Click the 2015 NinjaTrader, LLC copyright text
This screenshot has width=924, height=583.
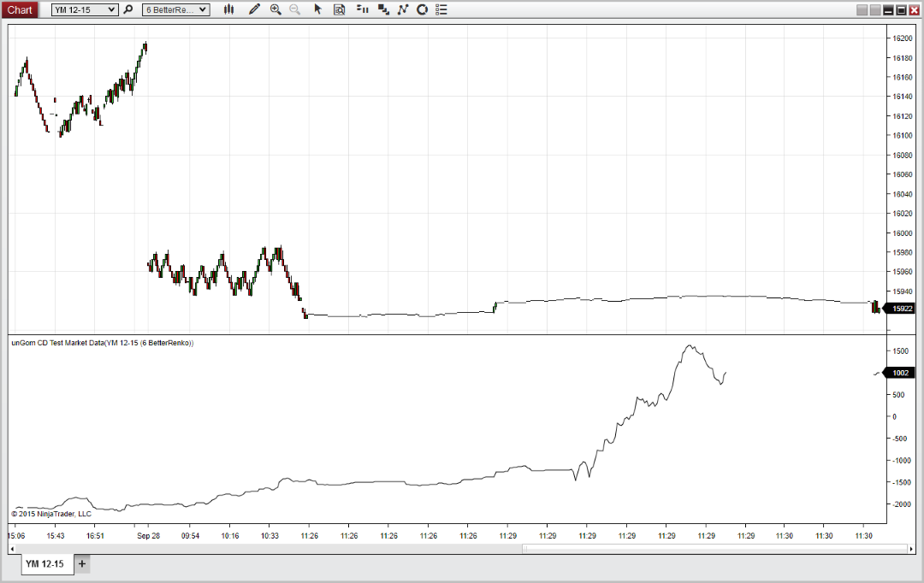51,514
